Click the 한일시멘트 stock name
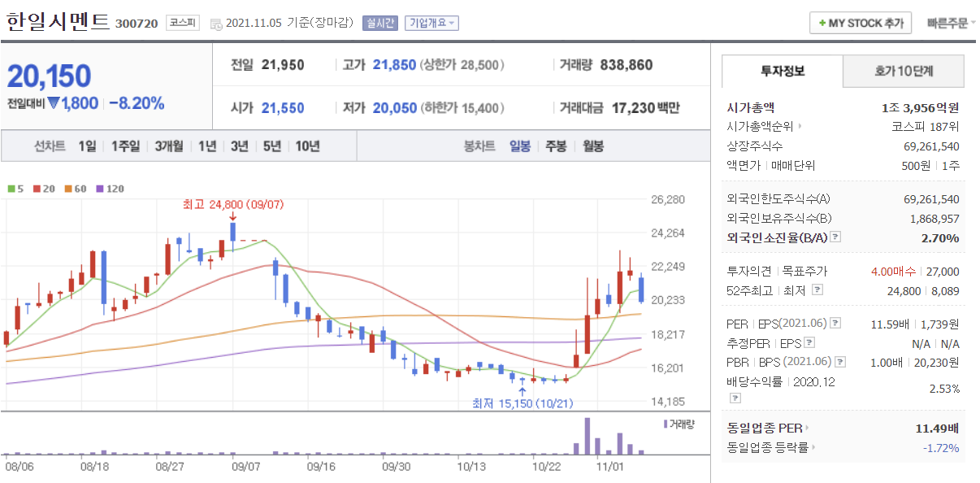 (x=57, y=21)
